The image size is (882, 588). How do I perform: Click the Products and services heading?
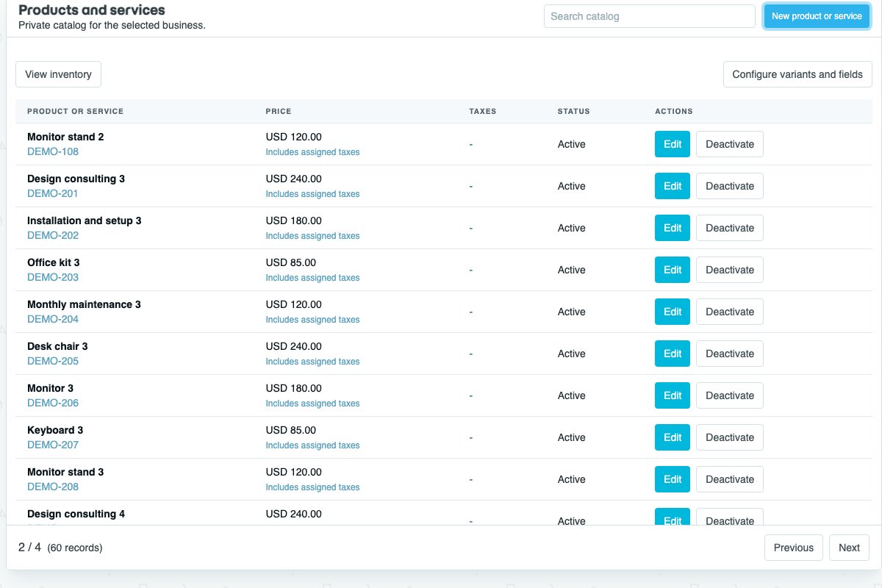[x=92, y=10]
